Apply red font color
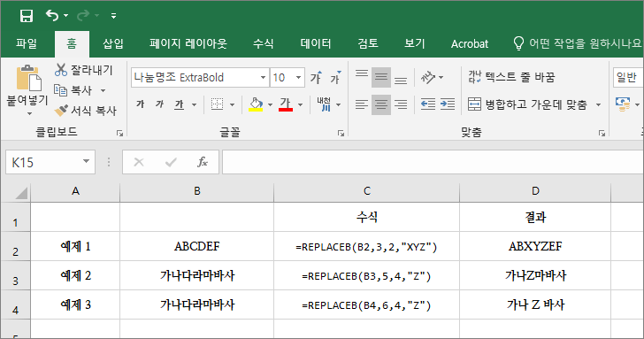This screenshot has width=644, height=339. 286,104
